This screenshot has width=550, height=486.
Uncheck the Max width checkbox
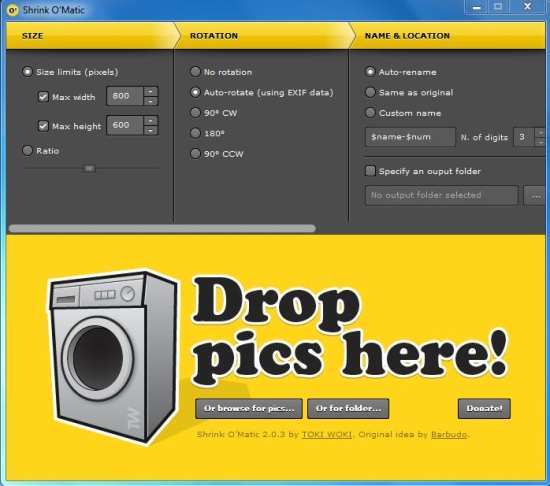43,97
